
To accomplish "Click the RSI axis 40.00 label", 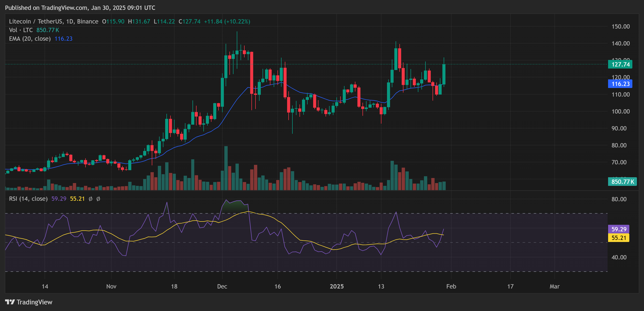I will click(619, 257).
